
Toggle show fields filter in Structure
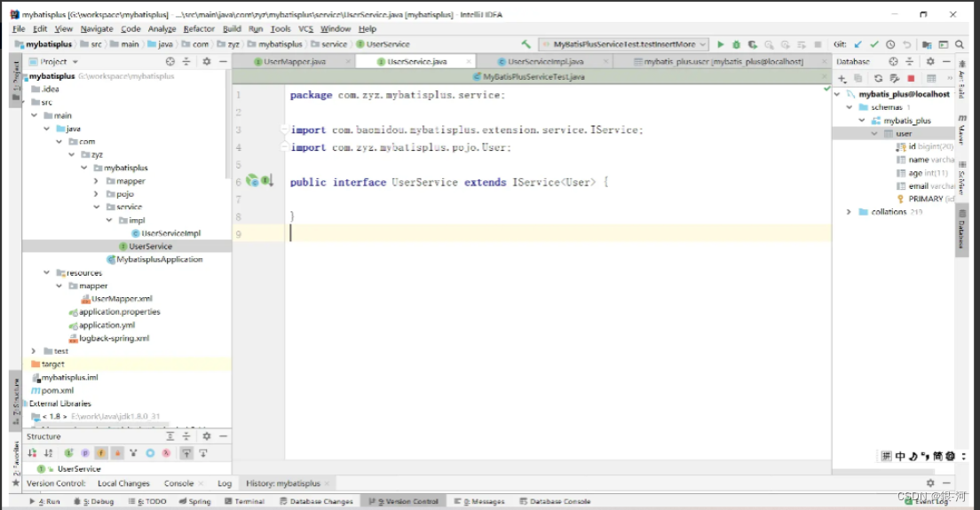tap(100, 453)
